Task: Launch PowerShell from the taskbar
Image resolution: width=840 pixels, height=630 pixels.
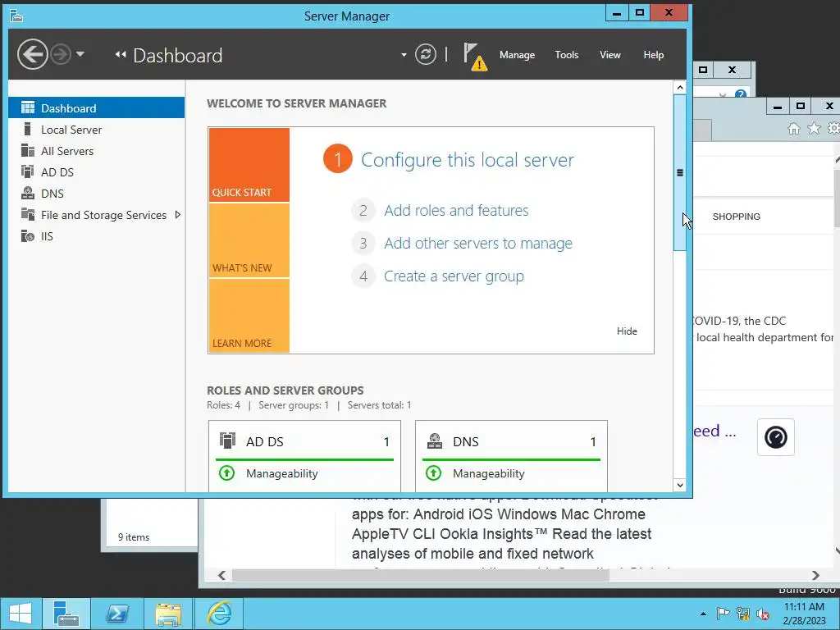Action: click(x=117, y=614)
